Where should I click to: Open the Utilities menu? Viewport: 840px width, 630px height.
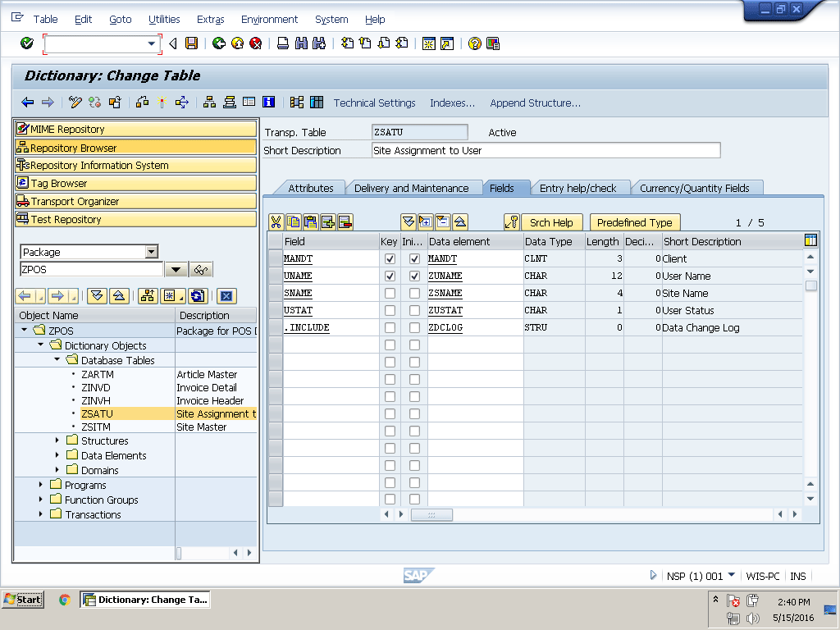coord(164,20)
